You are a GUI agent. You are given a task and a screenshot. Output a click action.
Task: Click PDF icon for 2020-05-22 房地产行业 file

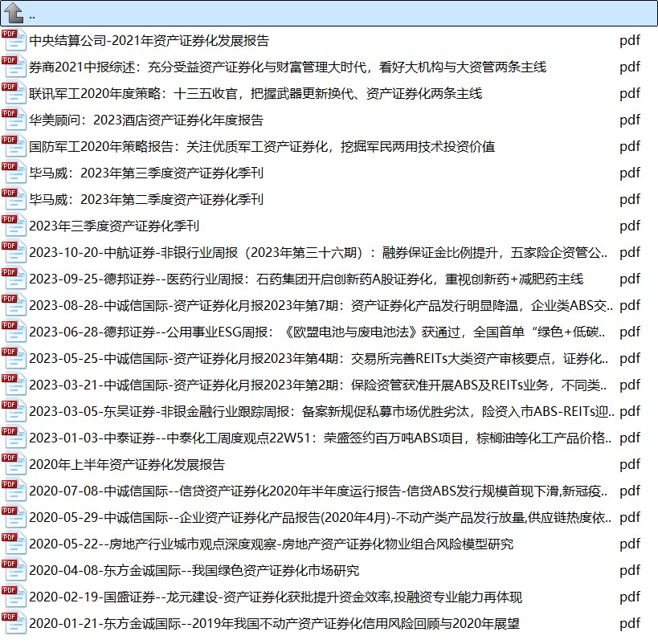(x=14, y=544)
